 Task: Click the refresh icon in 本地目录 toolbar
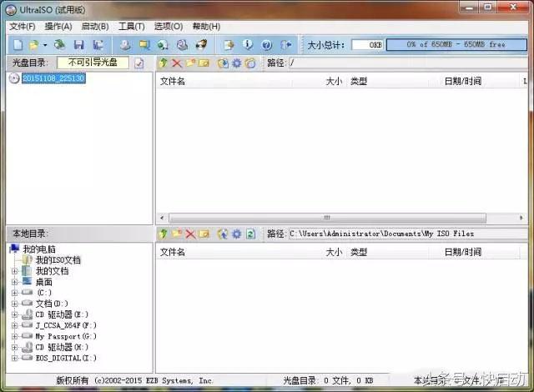click(x=250, y=234)
